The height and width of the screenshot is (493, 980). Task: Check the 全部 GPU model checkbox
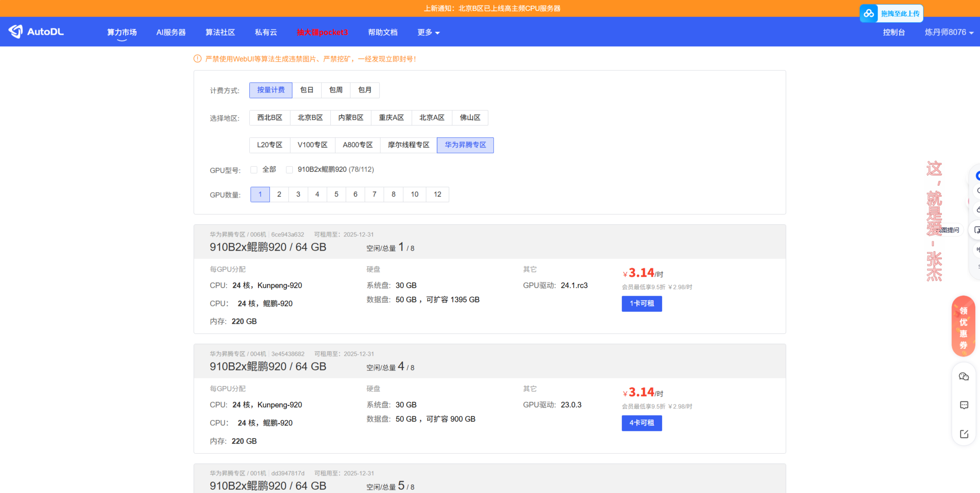[254, 170]
